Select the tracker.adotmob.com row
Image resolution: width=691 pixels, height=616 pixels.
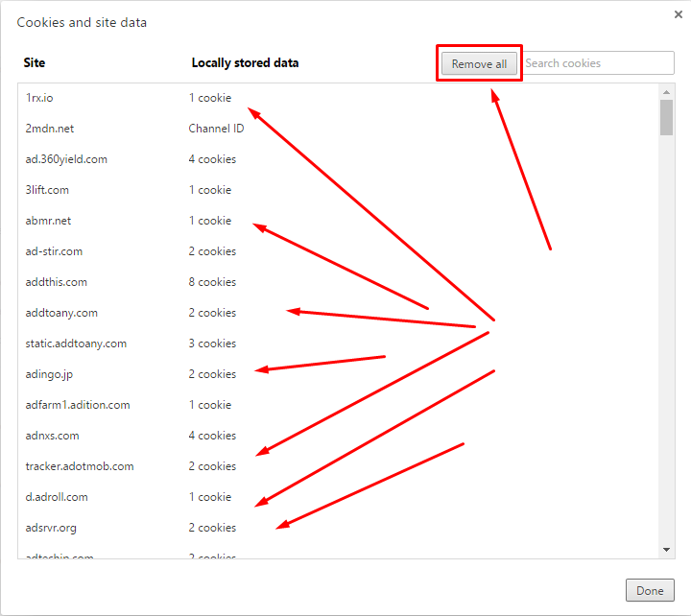coord(80,466)
